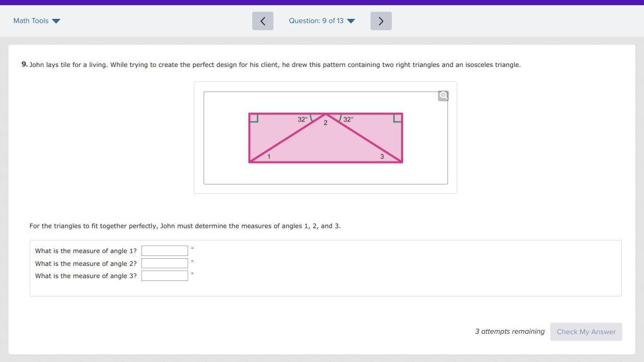Click the '3 attempts remaining' text

coord(510,331)
